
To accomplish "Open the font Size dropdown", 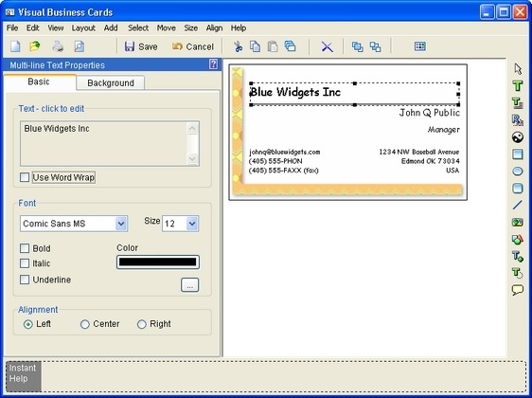I will click(192, 224).
